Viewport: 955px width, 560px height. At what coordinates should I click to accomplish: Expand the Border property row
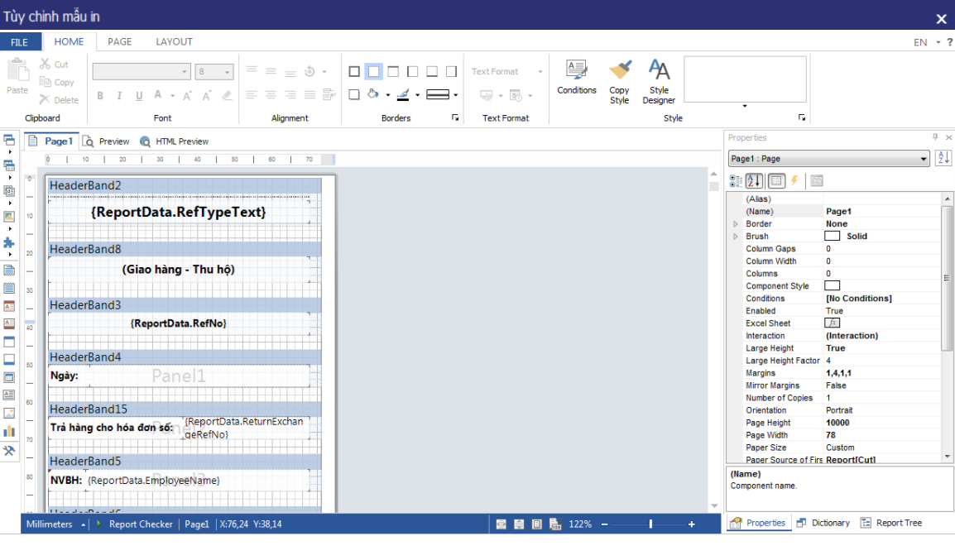pyautogui.click(x=736, y=224)
